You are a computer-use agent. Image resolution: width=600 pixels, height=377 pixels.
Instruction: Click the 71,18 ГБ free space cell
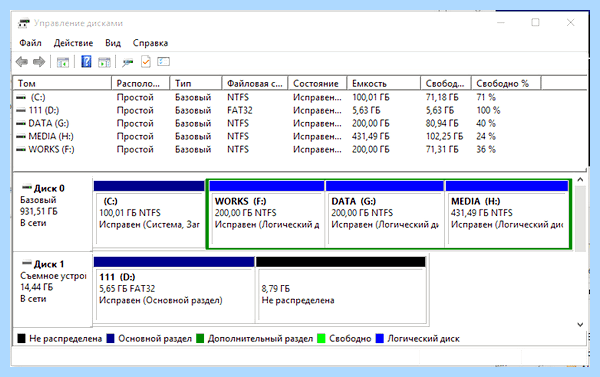pos(442,98)
